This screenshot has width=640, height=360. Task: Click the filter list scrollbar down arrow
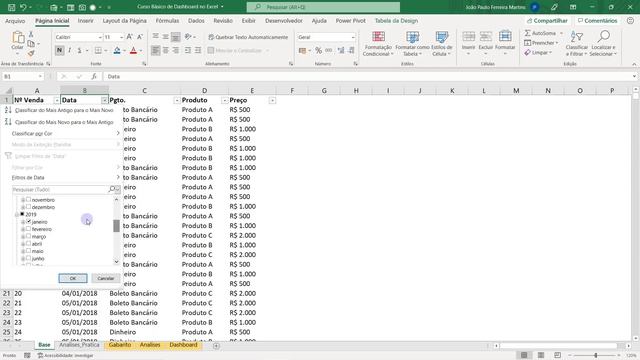tap(117, 262)
